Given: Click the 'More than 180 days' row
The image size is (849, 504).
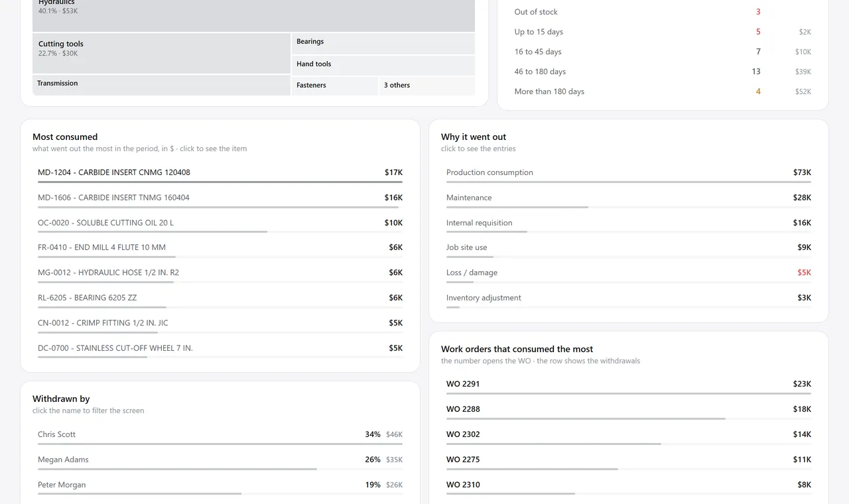Looking at the screenshot, I should pyautogui.click(x=663, y=92).
